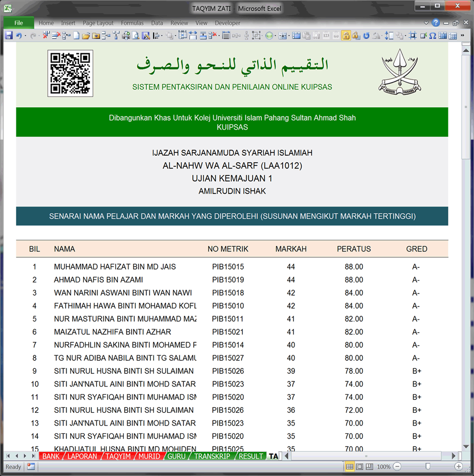The height and width of the screenshot is (476, 474).
Task: Select the cell PIB15015
Action: 228,267
